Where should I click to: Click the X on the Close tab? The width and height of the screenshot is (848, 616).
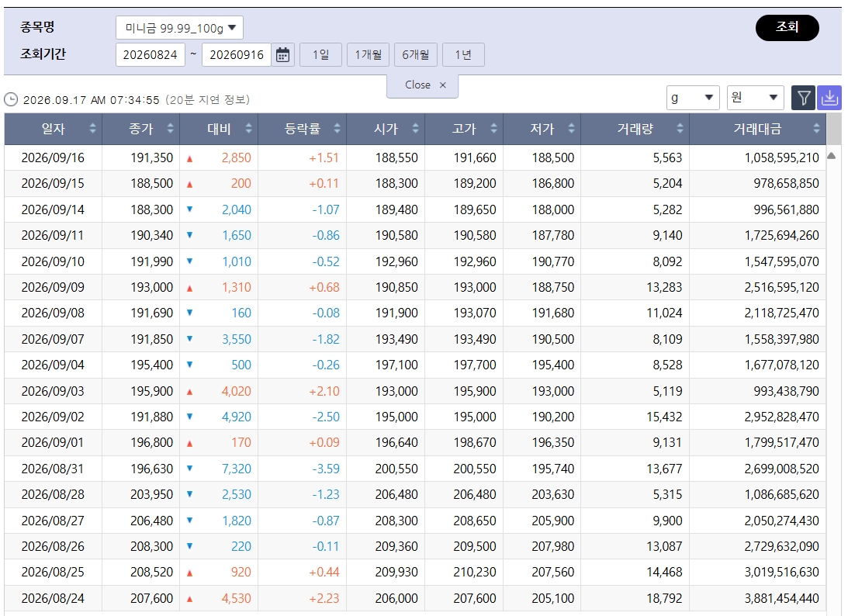[x=443, y=85]
